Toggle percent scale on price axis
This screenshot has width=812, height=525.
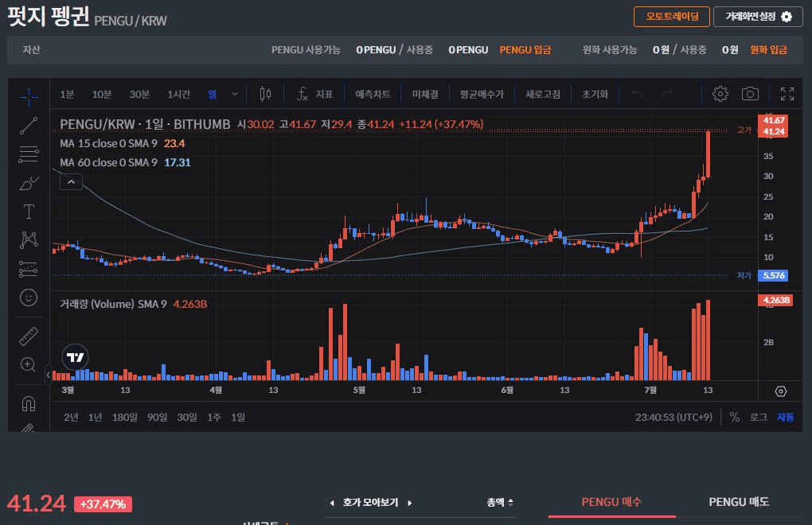(x=734, y=417)
